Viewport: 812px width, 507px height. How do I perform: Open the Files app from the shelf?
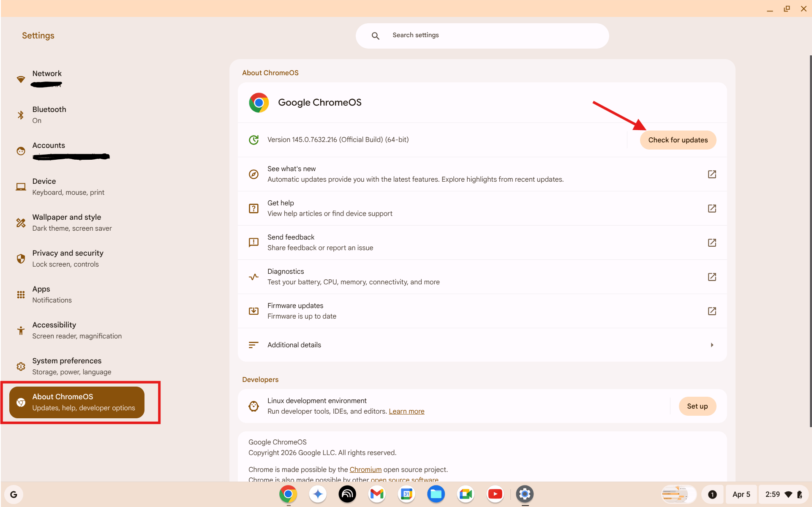point(436,494)
